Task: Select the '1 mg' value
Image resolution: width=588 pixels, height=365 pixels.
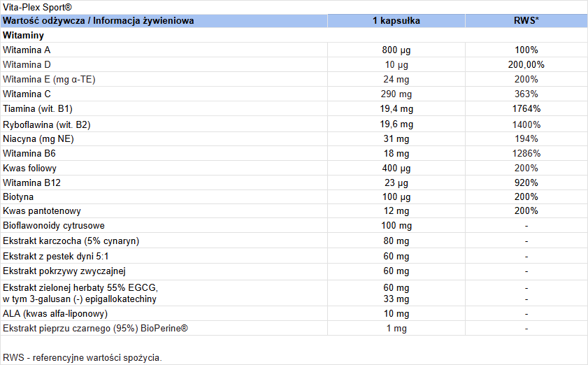Action: pos(396,328)
